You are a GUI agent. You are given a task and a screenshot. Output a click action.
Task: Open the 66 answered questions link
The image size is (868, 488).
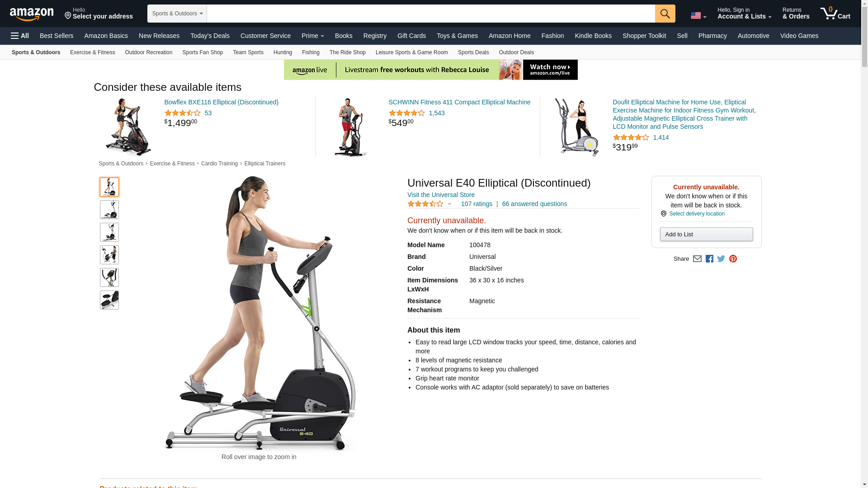pos(534,204)
